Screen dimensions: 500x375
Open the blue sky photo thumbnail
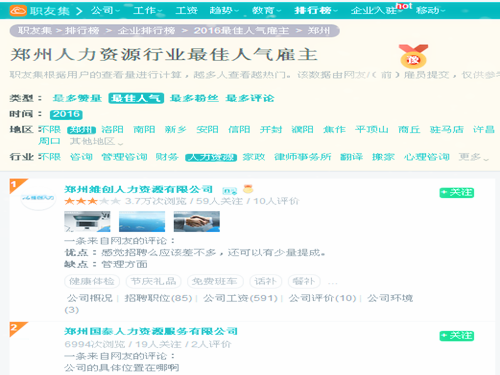[142, 221]
